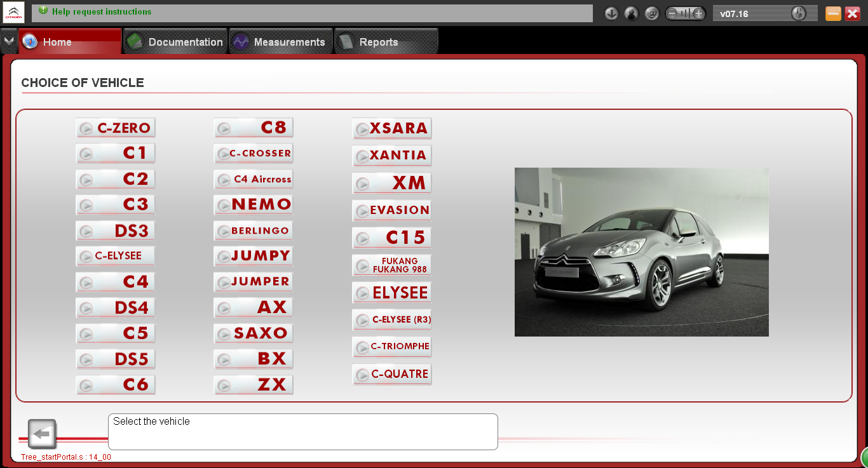This screenshot has width=868, height=468.
Task: Pick the C-CROSSER vehicle
Action: coord(254,154)
